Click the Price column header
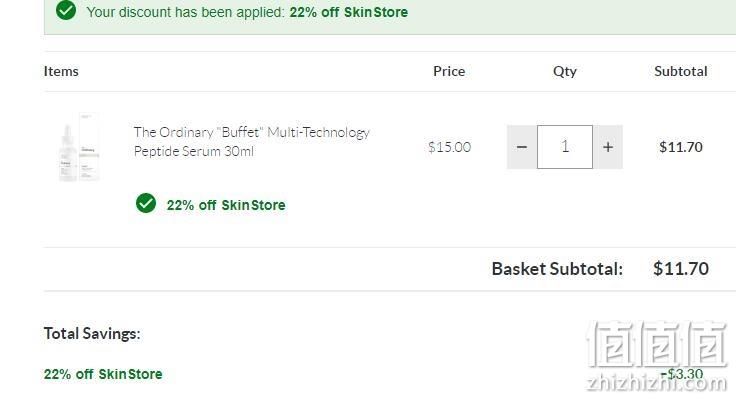This screenshot has width=736, height=400. tap(449, 71)
